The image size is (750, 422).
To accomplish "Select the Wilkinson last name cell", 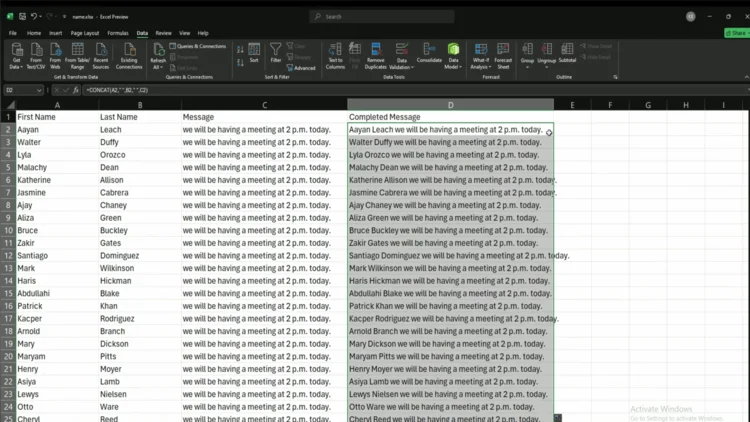I will pyautogui.click(x=140, y=268).
